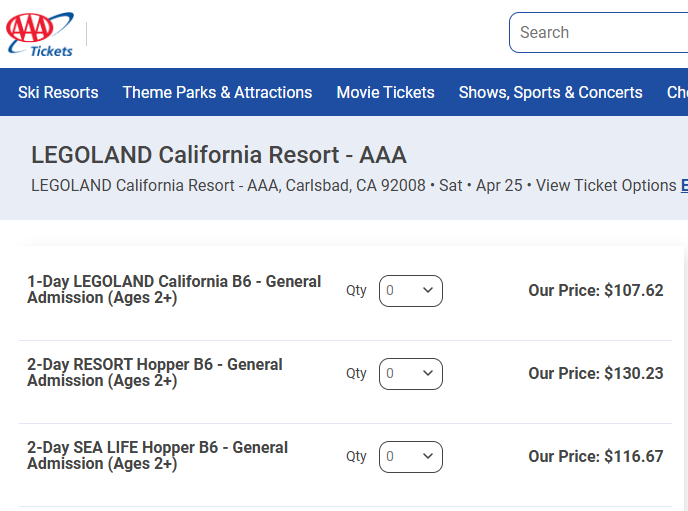The height and width of the screenshot is (511, 688).
Task: Expand Qty dropdown for 1-Day LEGOLAND California
Action: tap(410, 291)
